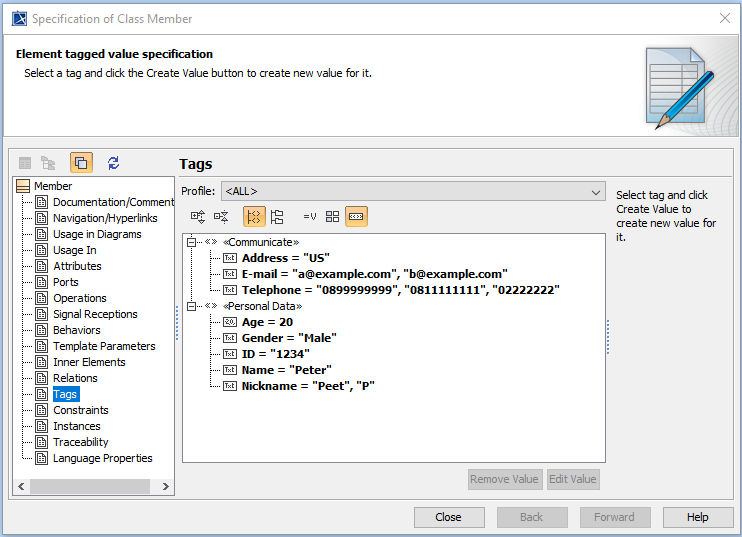Click the page icon beside Navigation/Hyperlinks
The image size is (742, 537).
42,218
